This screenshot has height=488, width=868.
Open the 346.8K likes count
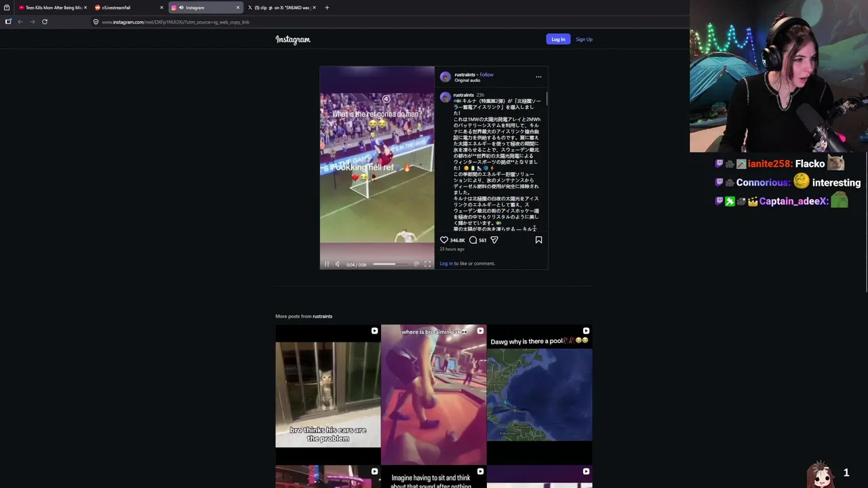coord(457,241)
